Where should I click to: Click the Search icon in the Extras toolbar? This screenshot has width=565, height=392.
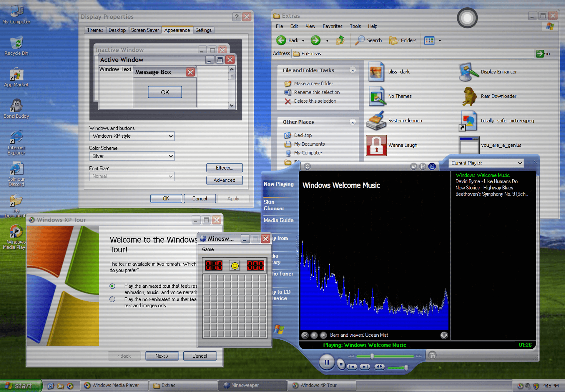360,40
